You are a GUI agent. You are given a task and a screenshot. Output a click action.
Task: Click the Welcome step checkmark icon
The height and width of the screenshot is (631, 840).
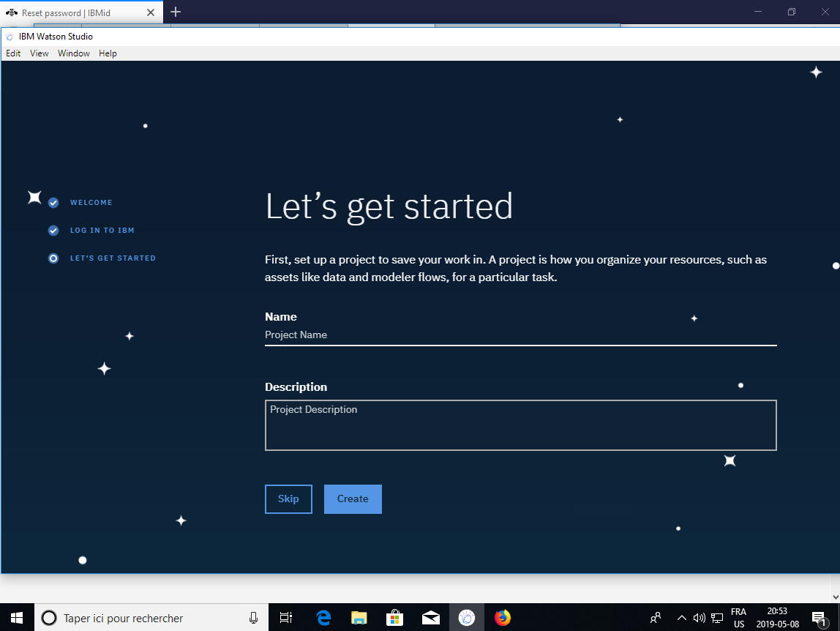click(53, 203)
